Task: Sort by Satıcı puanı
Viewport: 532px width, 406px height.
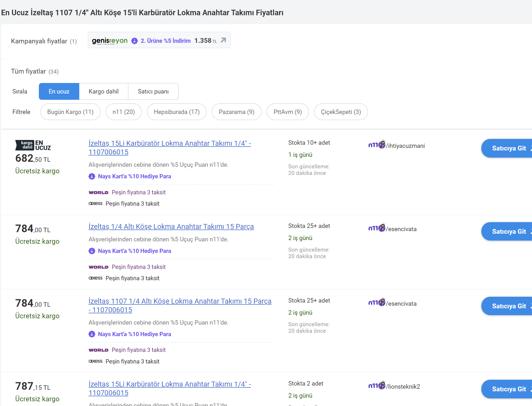Action: pos(153,91)
